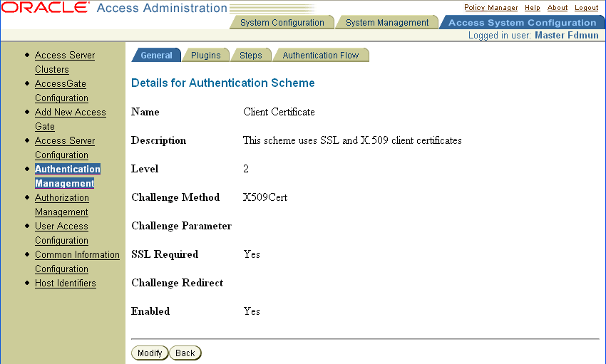
Task: Click the Back button
Action: 185,353
